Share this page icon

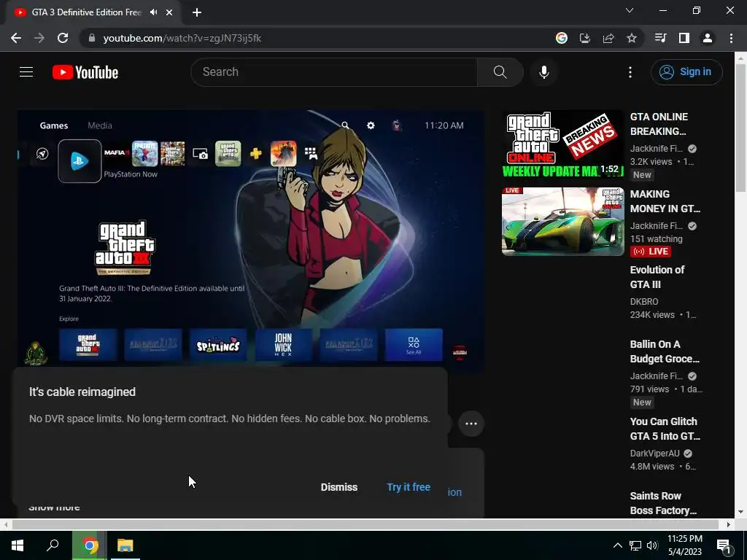click(x=608, y=38)
